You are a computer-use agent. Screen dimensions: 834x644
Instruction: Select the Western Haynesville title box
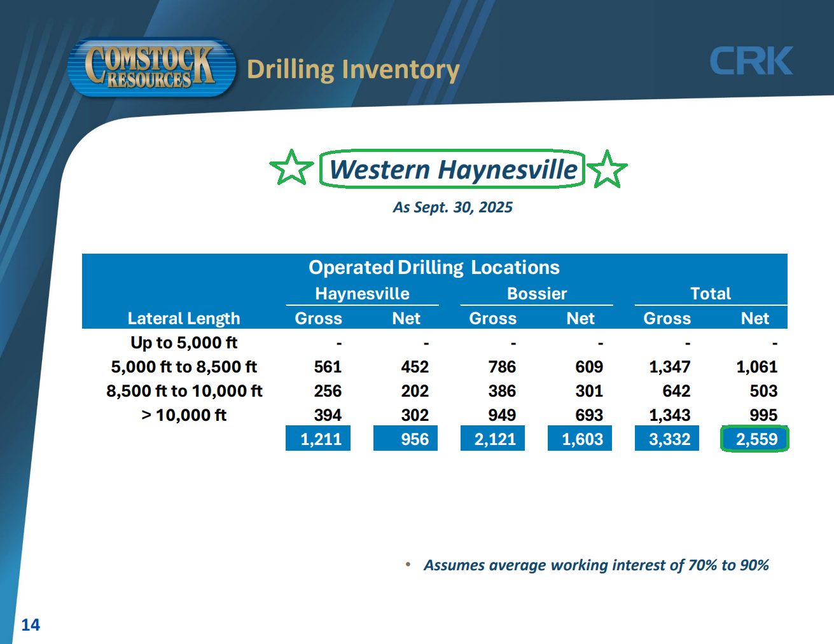(452, 169)
